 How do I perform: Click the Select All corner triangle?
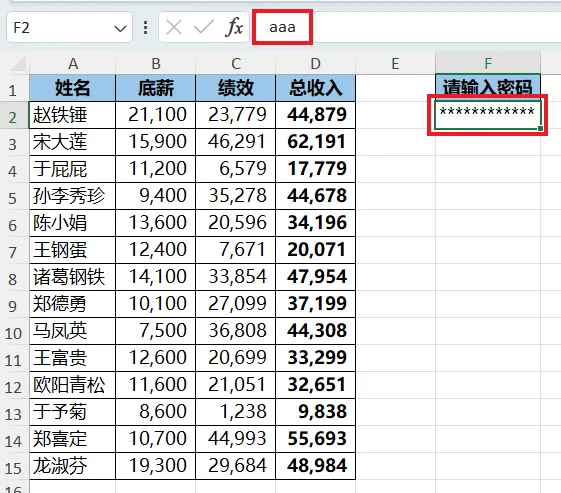[x=18, y=64]
